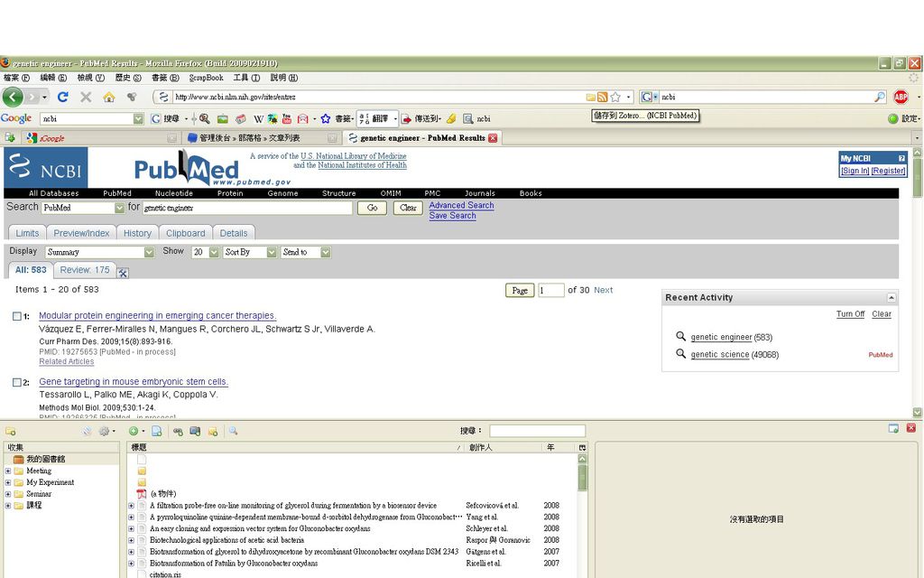924x578 pixels.
Task: Open the 工具 (Tools) menu
Action: pyautogui.click(x=246, y=78)
